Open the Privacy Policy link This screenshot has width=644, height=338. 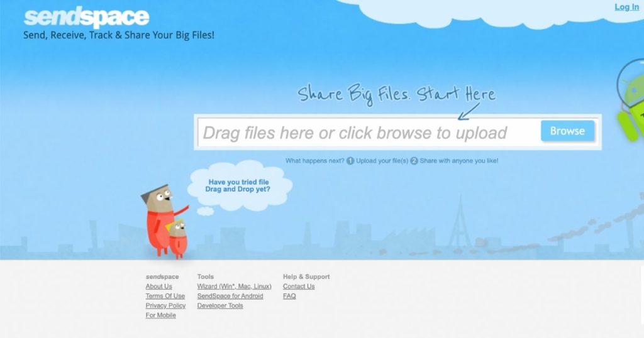(165, 305)
